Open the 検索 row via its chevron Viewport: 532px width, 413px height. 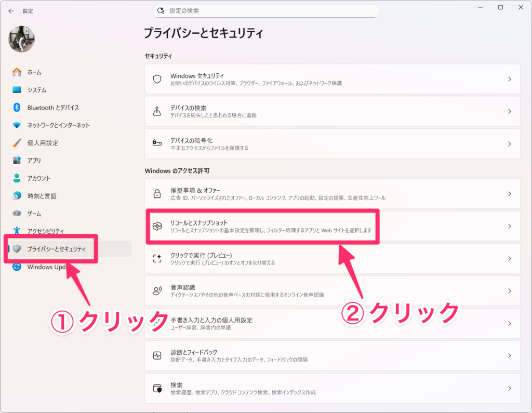(510, 388)
